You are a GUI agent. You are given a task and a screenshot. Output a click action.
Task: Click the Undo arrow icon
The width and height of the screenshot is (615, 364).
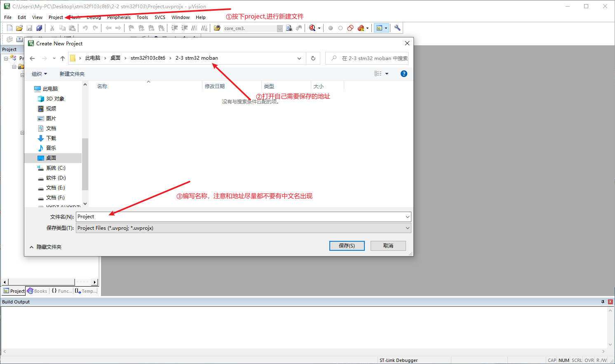pos(85,28)
